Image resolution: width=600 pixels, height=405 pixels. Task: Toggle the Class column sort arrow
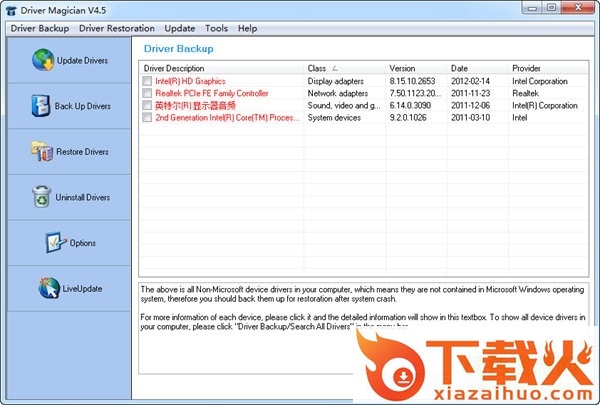pyautogui.click(x=335, y=68)
